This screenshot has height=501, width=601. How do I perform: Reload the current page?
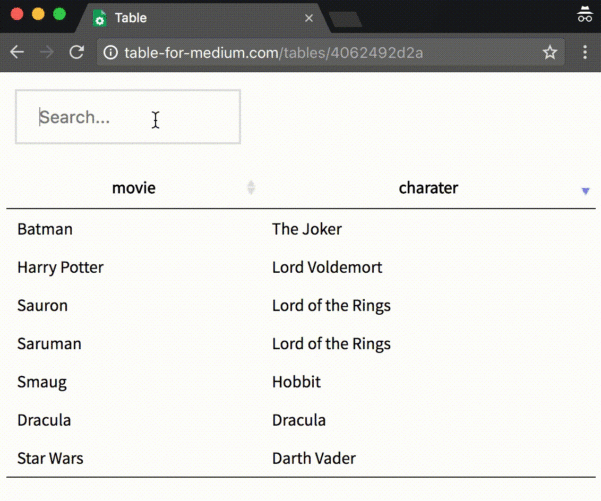(76, 52)
